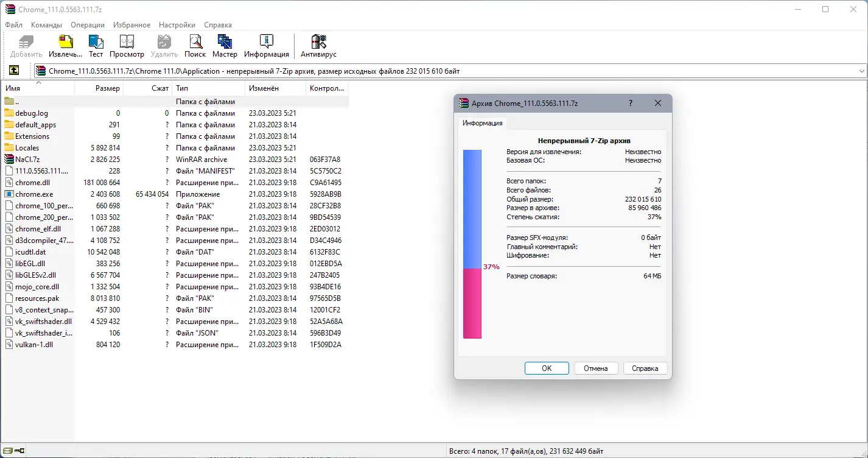868x458 pixels.
Task: Launch the Мастер wizard icon
Action: point(225,43)
